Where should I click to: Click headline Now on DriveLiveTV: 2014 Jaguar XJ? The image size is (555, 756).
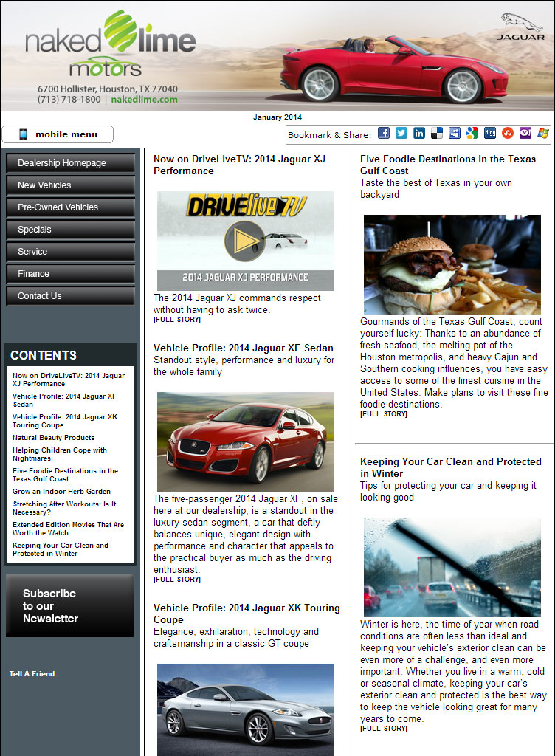239,165
